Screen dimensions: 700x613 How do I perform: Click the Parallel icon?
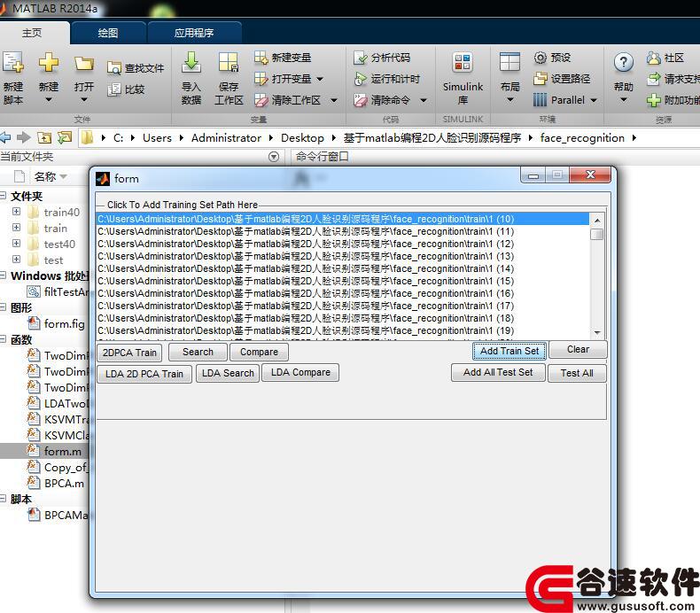540,100
